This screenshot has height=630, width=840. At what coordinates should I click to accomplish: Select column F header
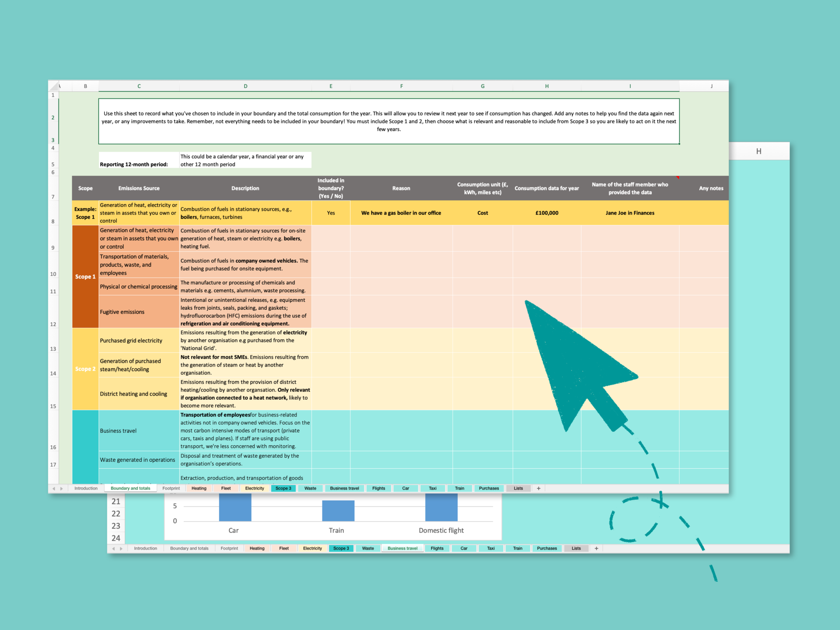pyautogui.click(x=401, y=86)
